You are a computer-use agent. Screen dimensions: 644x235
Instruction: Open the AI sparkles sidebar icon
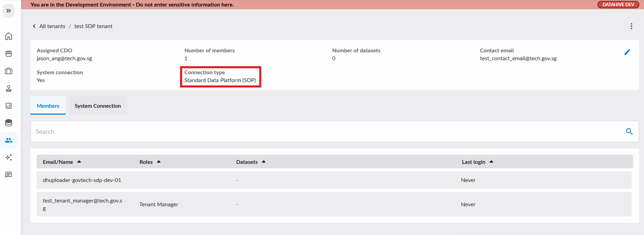pos(9,157)
